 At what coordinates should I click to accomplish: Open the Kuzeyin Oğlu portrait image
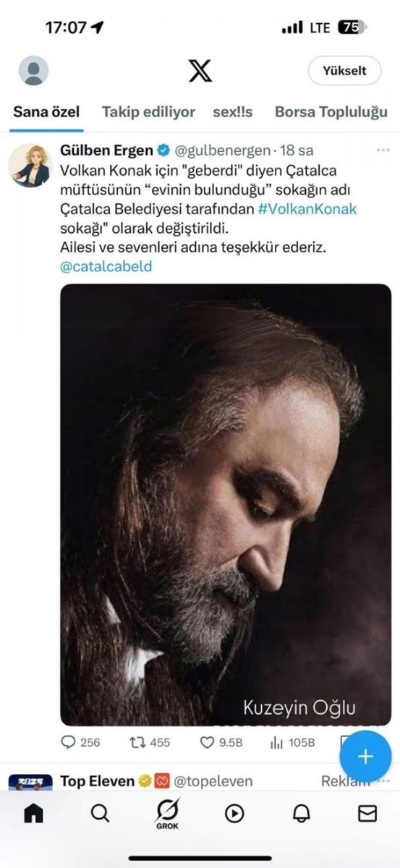226,504
